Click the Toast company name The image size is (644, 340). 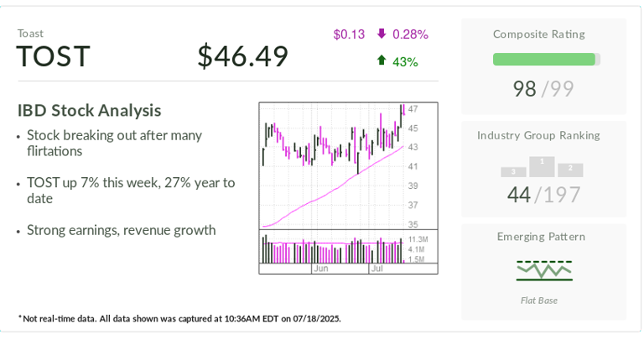pyautogui.click(x=30, y=34)
